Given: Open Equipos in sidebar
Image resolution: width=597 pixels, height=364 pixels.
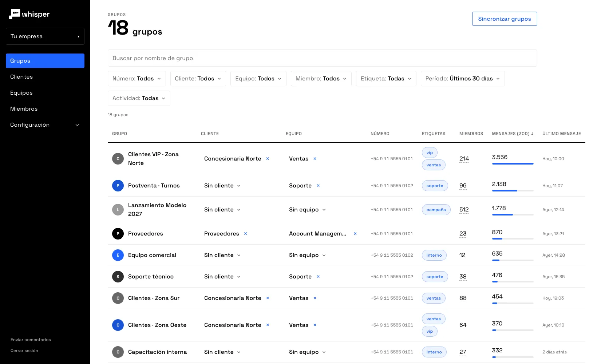Looking at the screenshot, I should point(45,93).
